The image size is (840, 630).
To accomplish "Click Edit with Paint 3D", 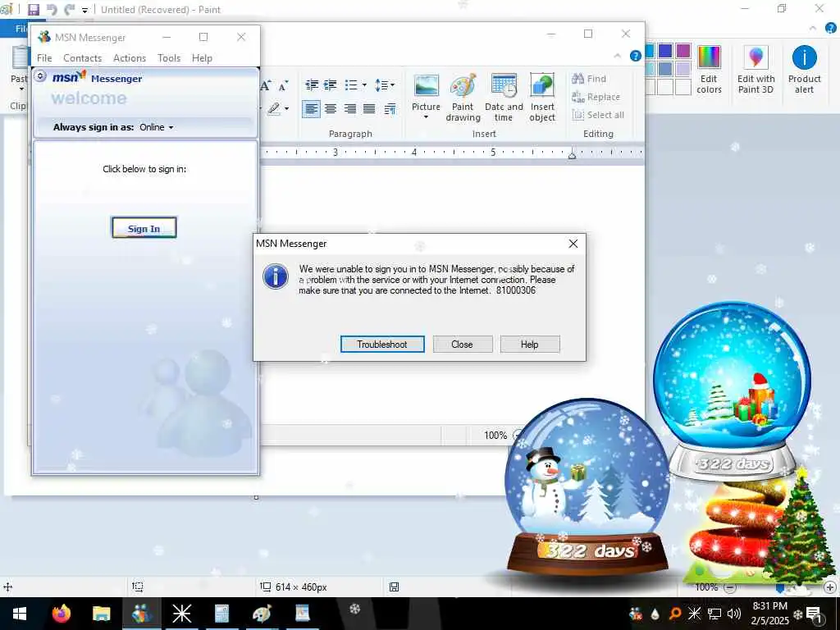I will click(x=756, y=70).
